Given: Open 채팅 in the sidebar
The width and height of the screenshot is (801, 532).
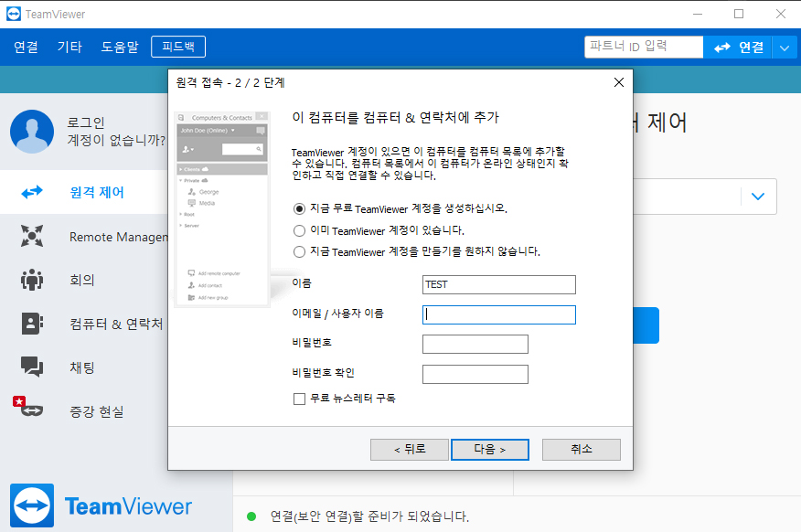Looking at the screenshot, I should pos(84,367).
